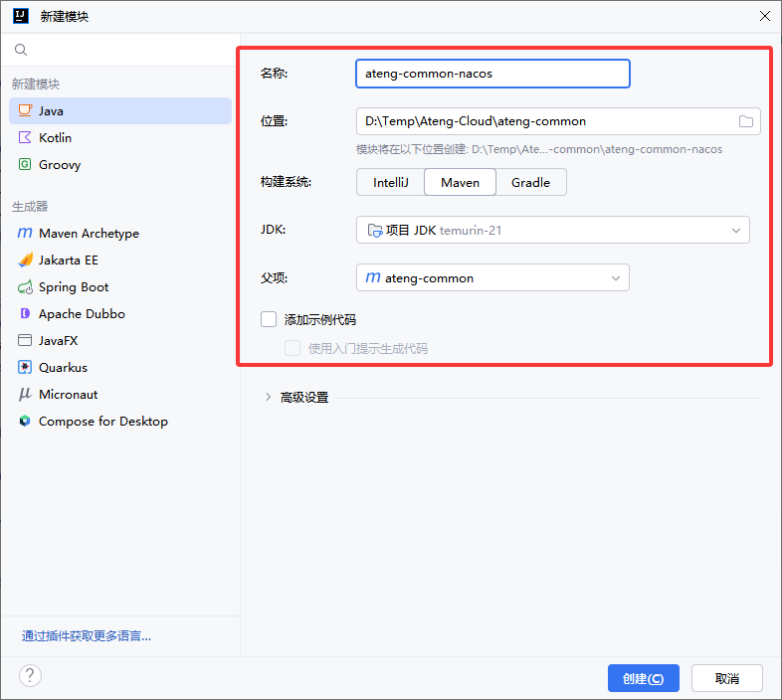Open the JDK dropdown list

pyautogui.click(x=552, y=231)
